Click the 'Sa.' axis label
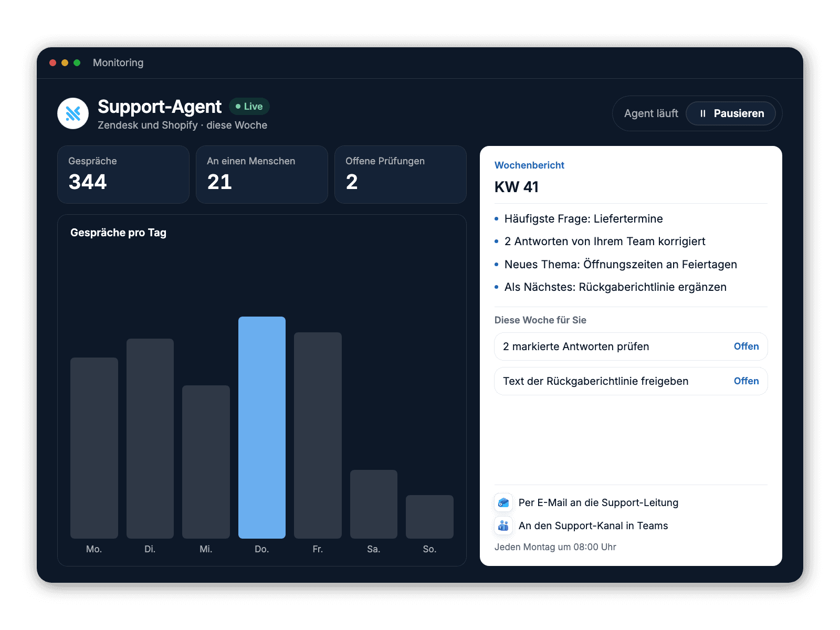Image resolution: width=840 pixels, height=630 pixels. [x=374, y=549]
